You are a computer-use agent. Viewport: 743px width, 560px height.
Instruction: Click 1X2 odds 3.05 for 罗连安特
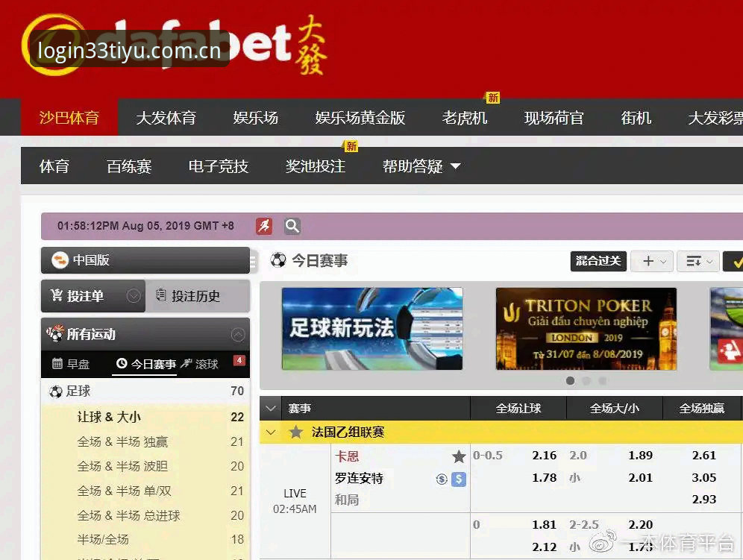coord(703,477)
